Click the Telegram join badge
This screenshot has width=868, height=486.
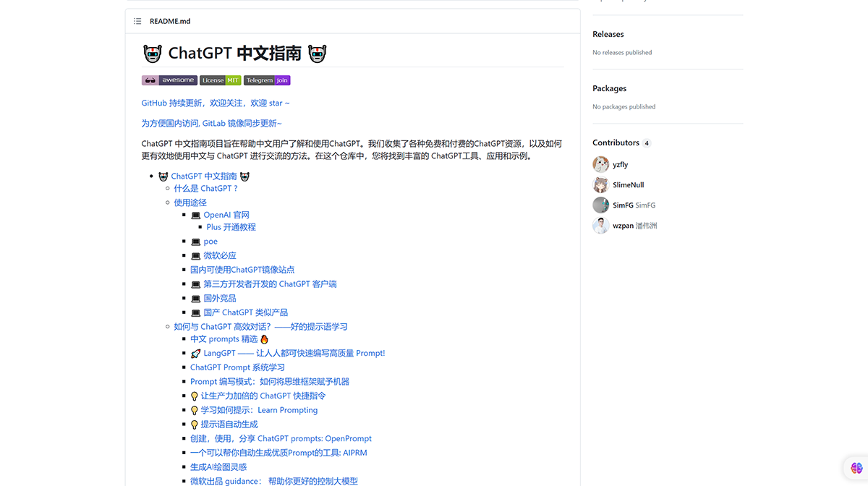(x=266, y=80)
